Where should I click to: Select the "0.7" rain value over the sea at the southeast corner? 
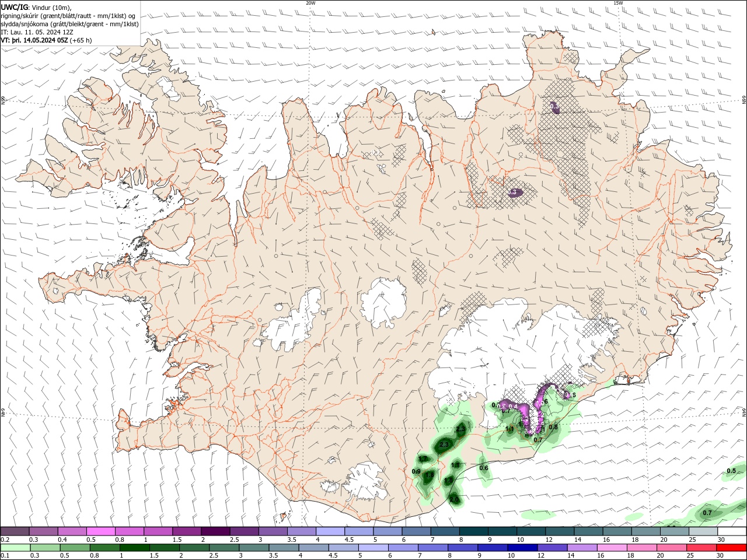click(707, 513)
